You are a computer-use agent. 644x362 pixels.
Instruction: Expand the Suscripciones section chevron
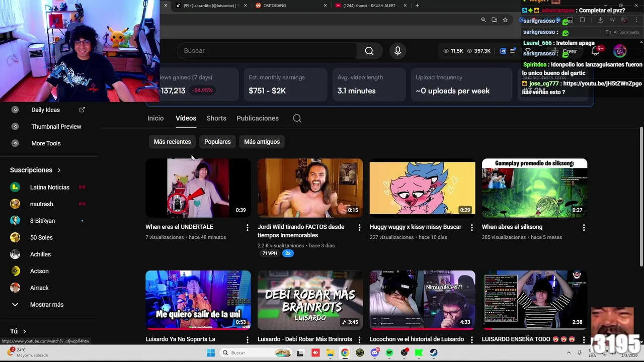click(59, 170)
